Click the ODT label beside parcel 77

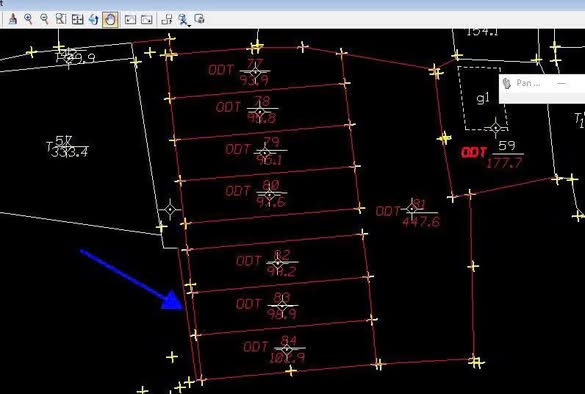[221, 70]
